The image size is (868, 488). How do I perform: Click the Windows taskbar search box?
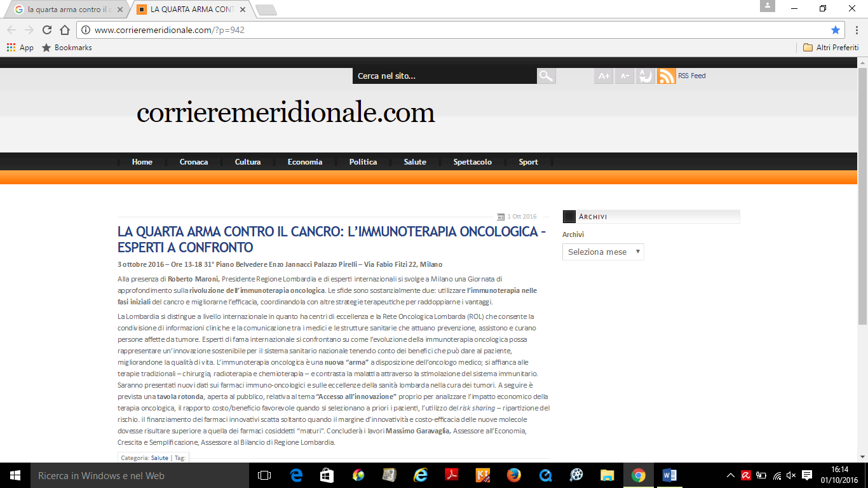pyautogui.click(x=140, y=475)
